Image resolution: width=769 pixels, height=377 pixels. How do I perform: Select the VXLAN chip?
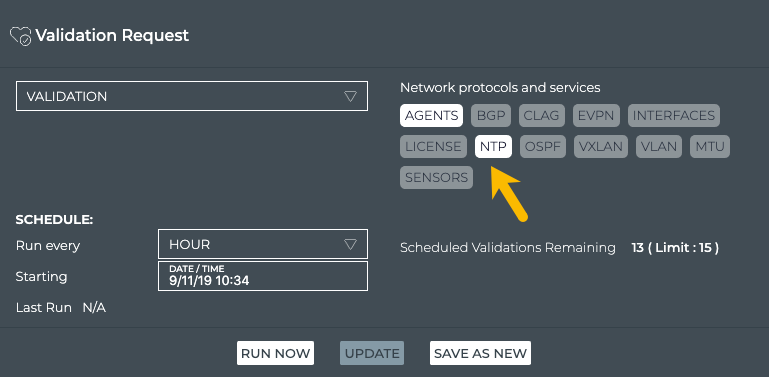tap(601, 147)
